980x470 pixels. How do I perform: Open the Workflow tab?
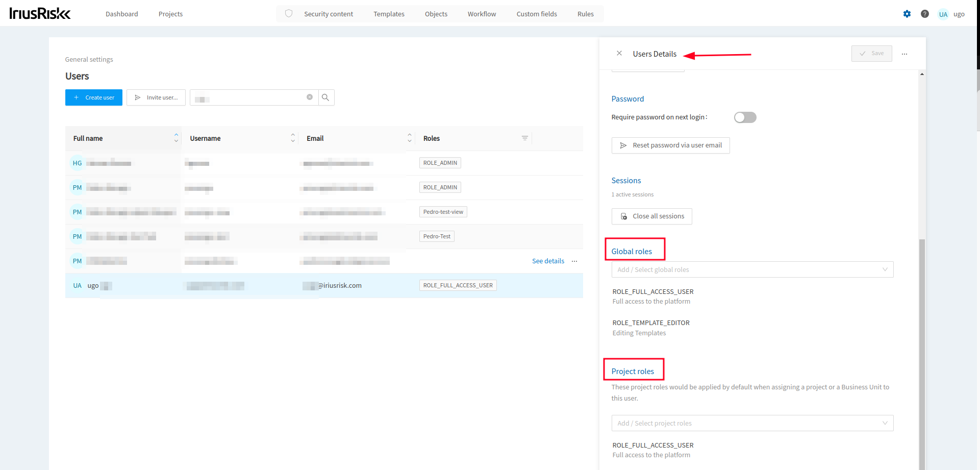click(482, 14)
